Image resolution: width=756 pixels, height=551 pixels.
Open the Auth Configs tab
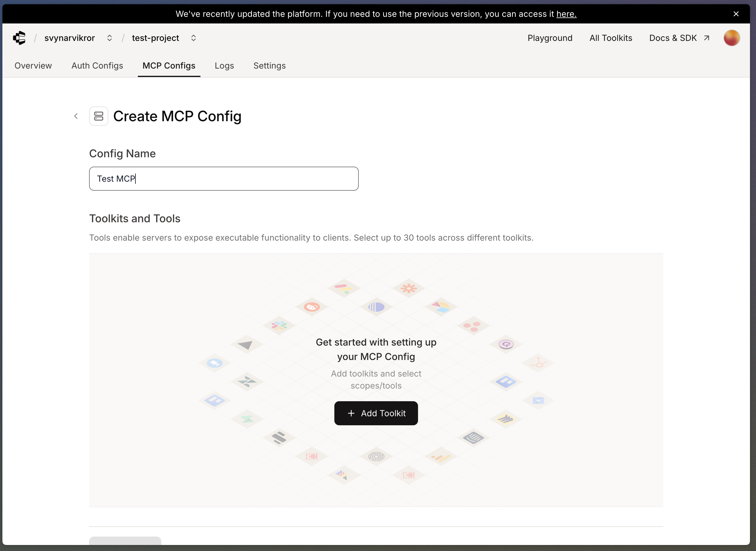pyautogui.click(x=97, y=66)
